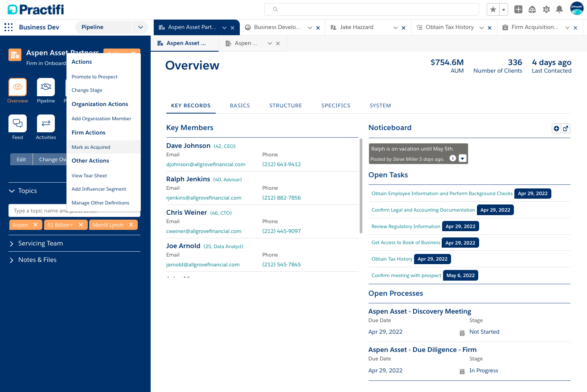Click the Overview eye icon in sidebar
587x392 pixels.
click(17, 87)
